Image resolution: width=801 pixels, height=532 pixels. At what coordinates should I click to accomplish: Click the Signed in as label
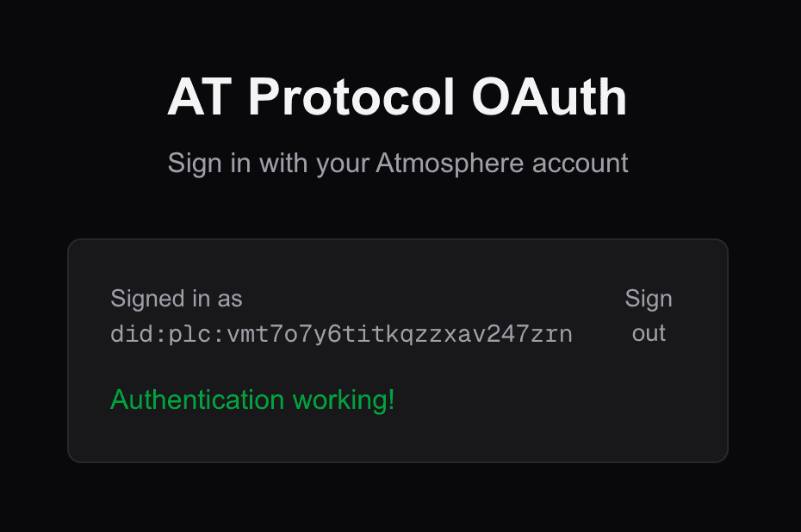(x=177, y=299)
